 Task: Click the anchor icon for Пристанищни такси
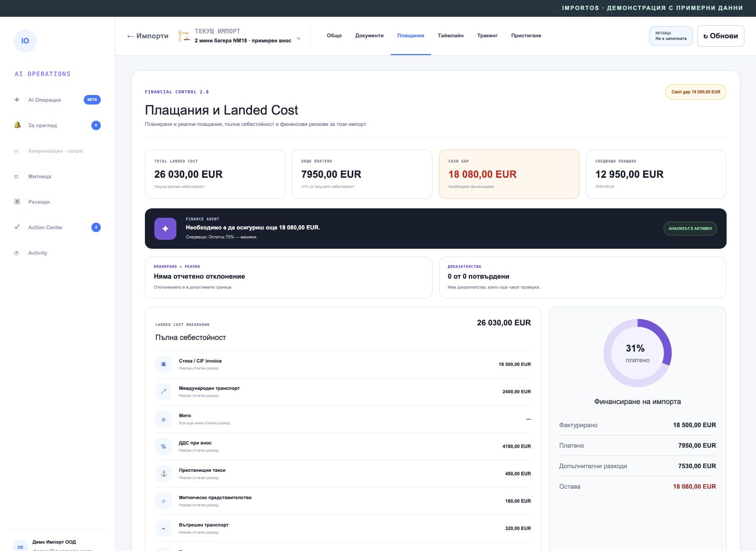[163, 474]
